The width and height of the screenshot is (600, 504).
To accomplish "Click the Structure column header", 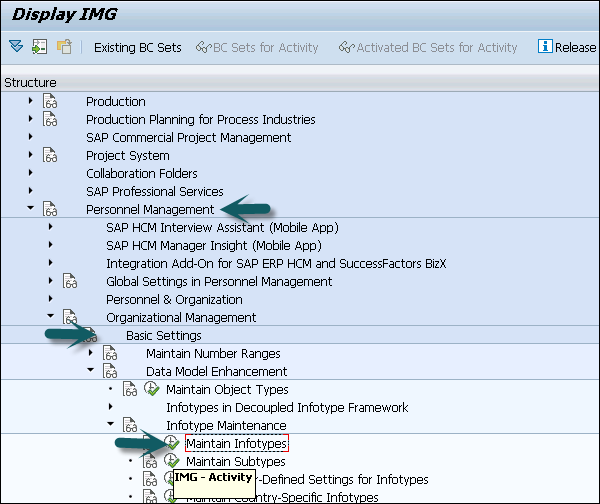I will [x=31, y=82].
